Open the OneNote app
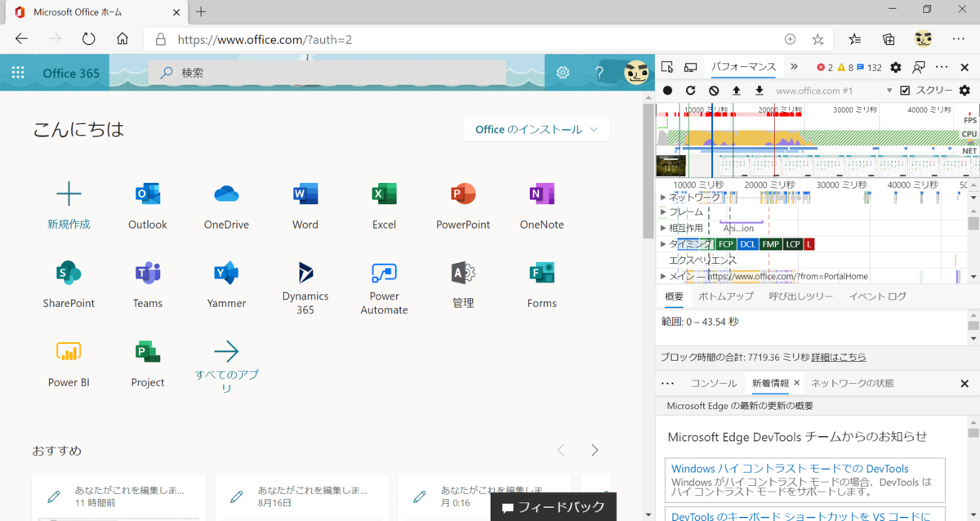The image size is (980, 521). point(542,205)
